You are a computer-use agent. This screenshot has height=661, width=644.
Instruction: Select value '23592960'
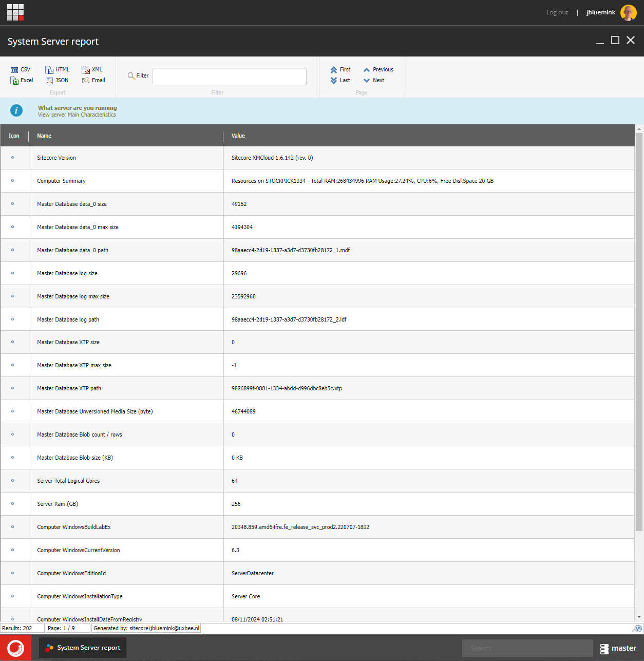[x=243, y=296]
